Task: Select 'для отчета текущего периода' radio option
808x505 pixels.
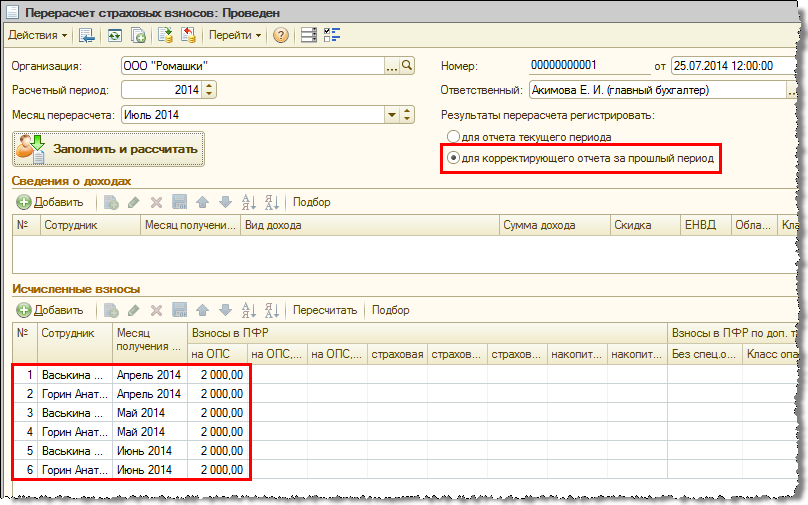Action: (x=454, y=137)
